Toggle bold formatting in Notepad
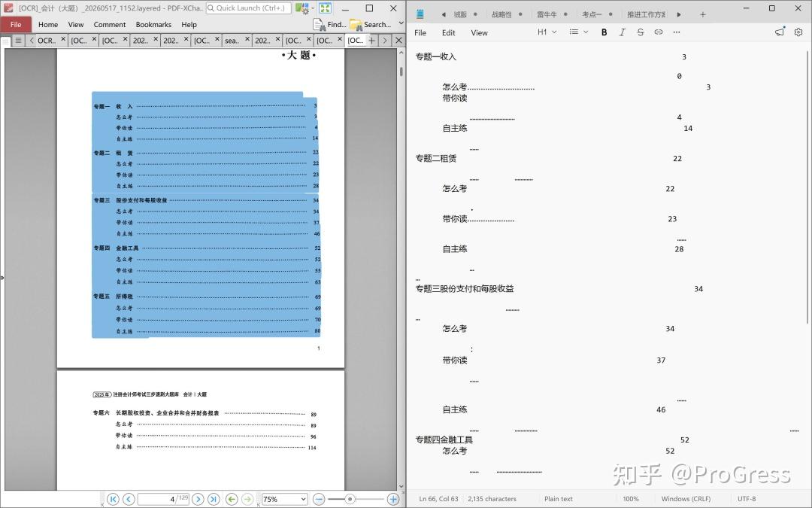Screen dimensions: 812x508 coord(604,32)
